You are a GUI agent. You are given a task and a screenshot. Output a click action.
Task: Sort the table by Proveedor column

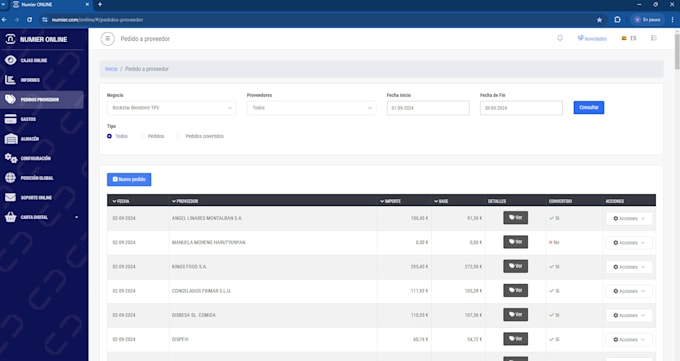tap(185, 201)
